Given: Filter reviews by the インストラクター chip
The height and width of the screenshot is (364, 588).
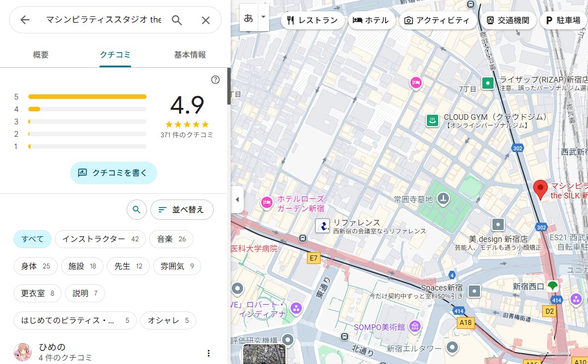Looking at the screenshot, I should tap(100, 239).
